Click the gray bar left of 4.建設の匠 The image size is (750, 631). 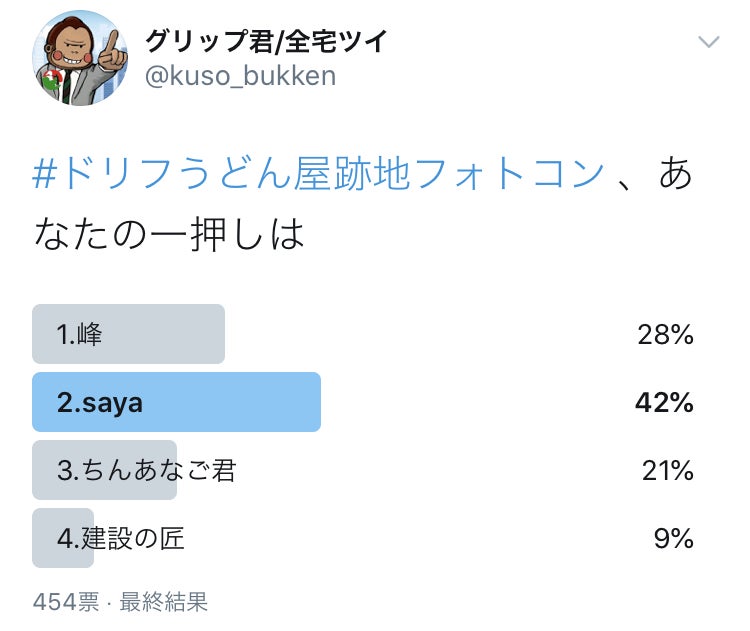(43, 538)
